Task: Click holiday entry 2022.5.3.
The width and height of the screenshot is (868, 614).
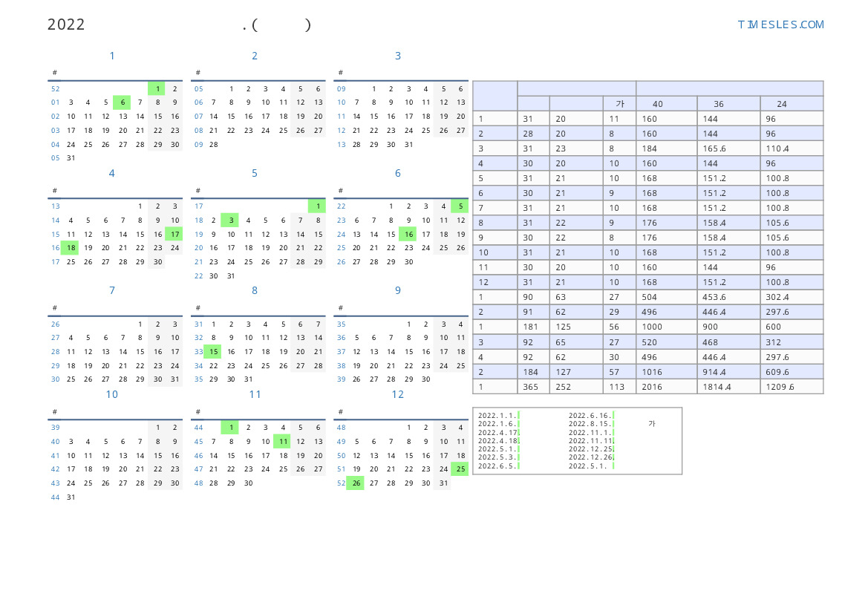Action: (498, 457)
